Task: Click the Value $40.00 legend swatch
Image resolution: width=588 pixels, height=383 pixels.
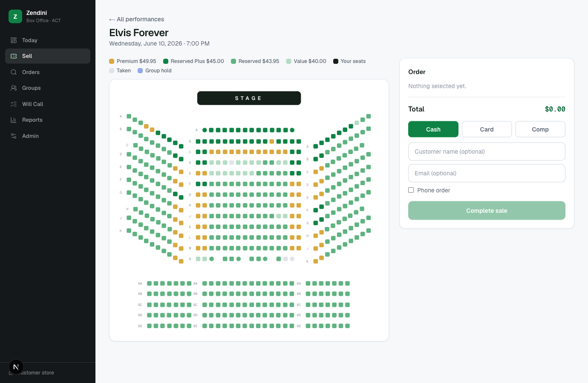Action: click(289, 61)
